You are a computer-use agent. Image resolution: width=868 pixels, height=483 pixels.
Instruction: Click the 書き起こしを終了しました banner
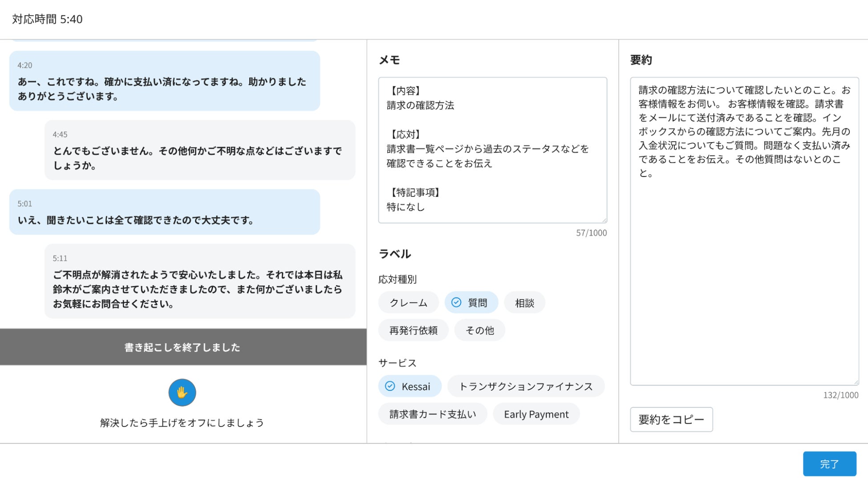(x=183, y=347)
